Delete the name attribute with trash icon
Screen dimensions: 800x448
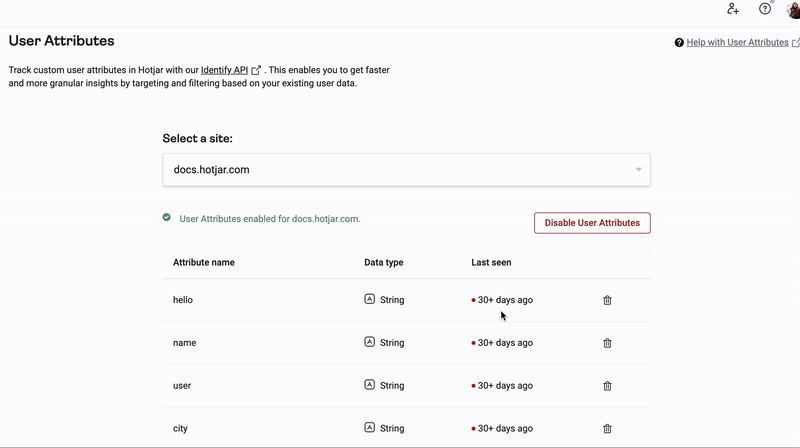pos(607,343)
